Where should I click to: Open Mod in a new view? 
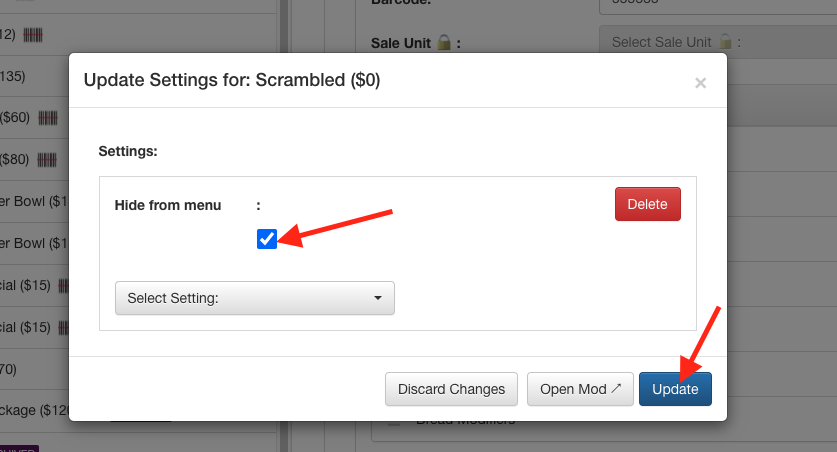coord(580,389)
